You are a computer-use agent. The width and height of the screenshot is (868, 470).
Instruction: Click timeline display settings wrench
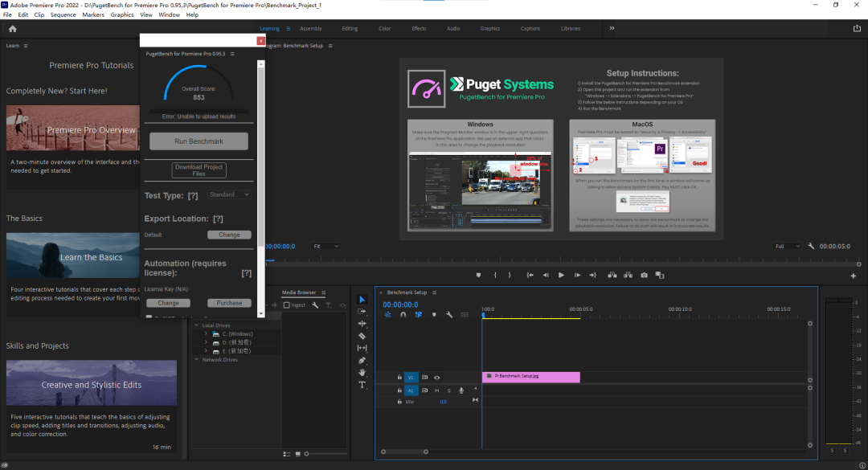[x=449, y=315]
